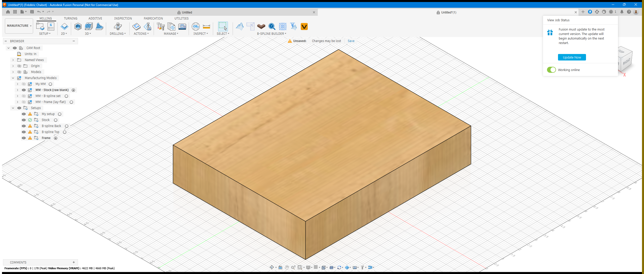Expand the SETUP menu dropdown

click(x=45, y=33)
